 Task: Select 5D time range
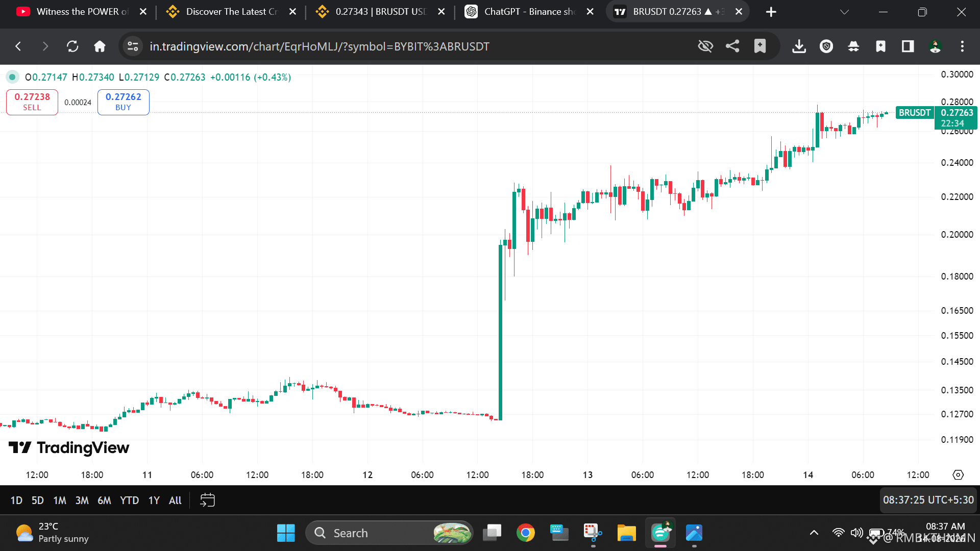38,500
